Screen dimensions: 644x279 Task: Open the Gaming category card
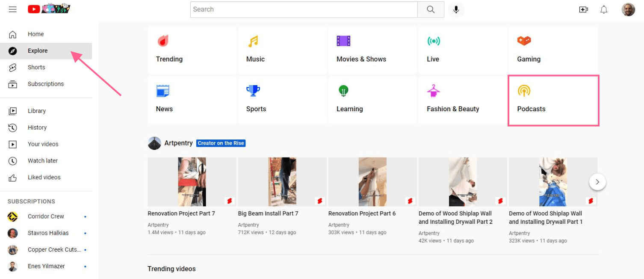(x=553, y=50)
